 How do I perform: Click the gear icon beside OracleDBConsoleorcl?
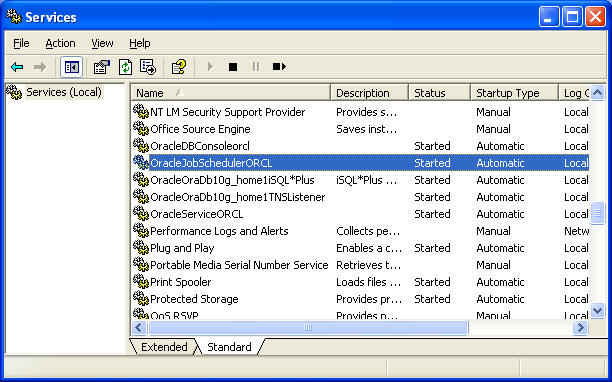pyautogui.click(x=141, y=146)
